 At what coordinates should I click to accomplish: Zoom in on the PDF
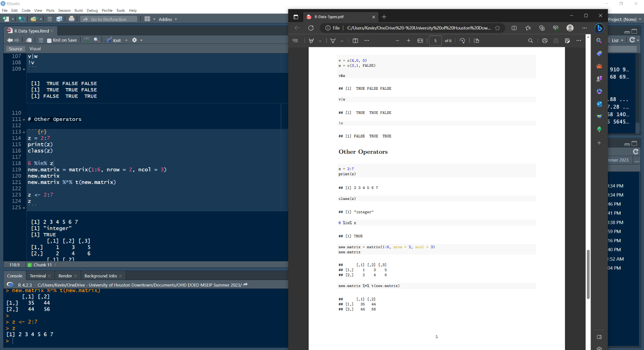pyautogui.click(x=409, y=41)
